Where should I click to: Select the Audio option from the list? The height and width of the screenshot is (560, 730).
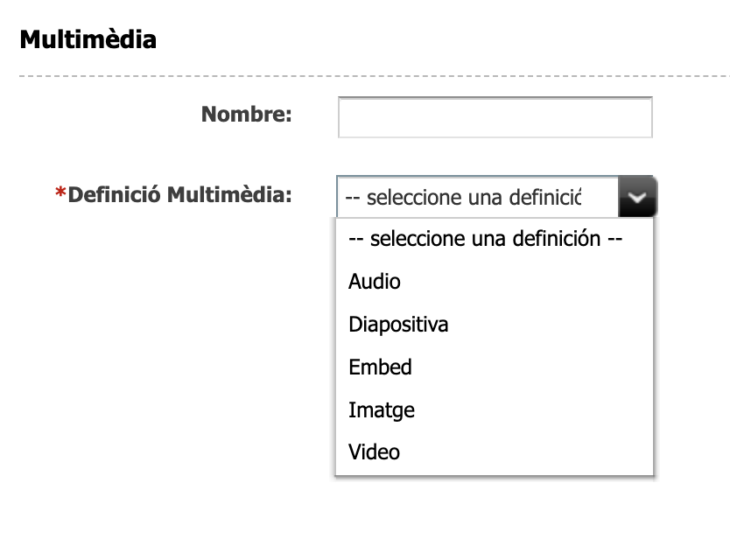tap(375, 282)
